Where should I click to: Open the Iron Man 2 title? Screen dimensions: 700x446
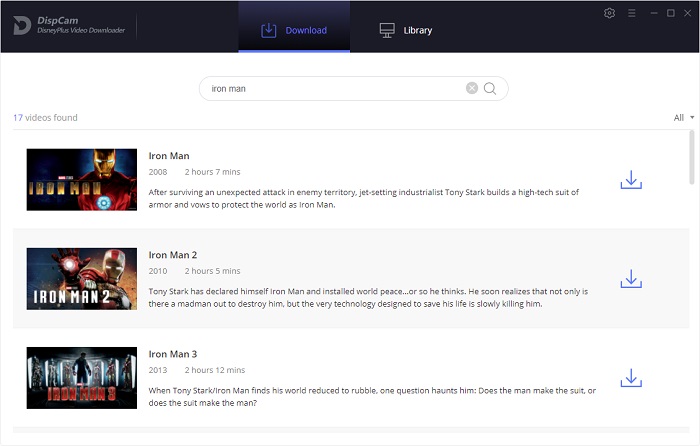(173, 255)
